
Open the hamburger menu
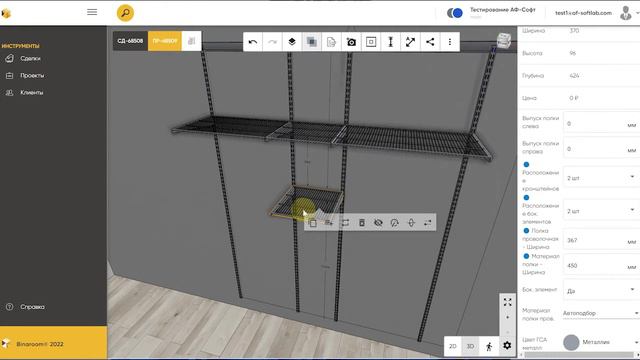tap(92, 12)
